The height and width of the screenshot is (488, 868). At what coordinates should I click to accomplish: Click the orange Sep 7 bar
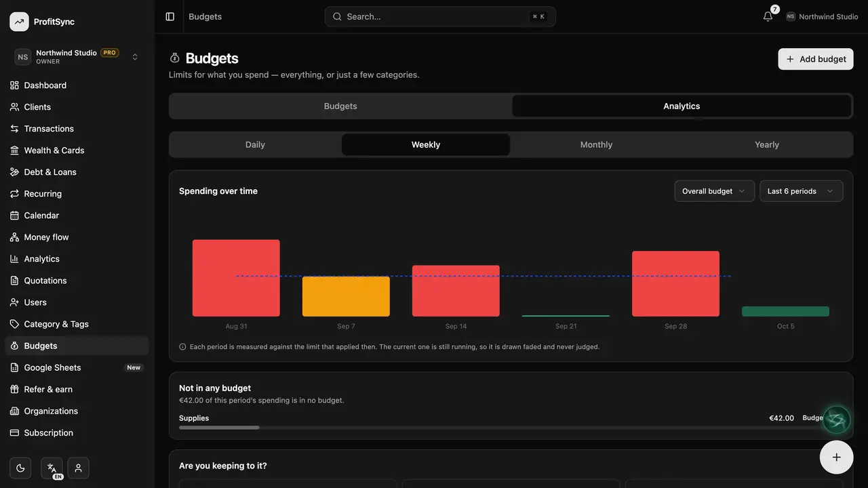point(346,296)
